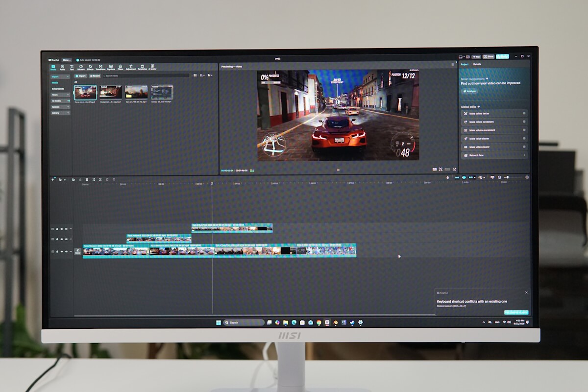Screen dimensions: 588x392
Task: Toggle Make video clearer checkbox
Action: [524, 147]
